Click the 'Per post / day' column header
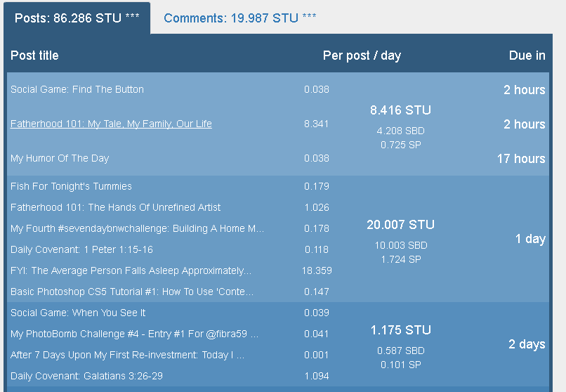The height and width of the screenshot is (392, 566). [362, 55]
